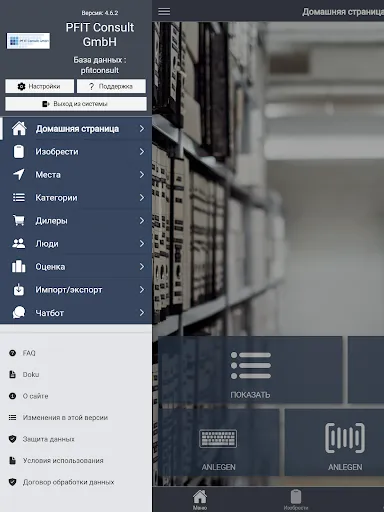Open О сайте link
The image size is (384, 512).
click(x=35, y=396)
